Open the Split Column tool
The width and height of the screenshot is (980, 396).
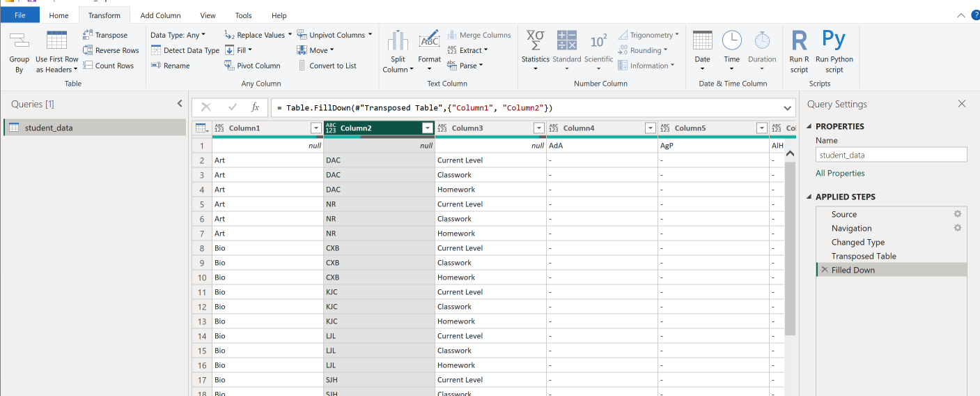[x=398, y=52]
